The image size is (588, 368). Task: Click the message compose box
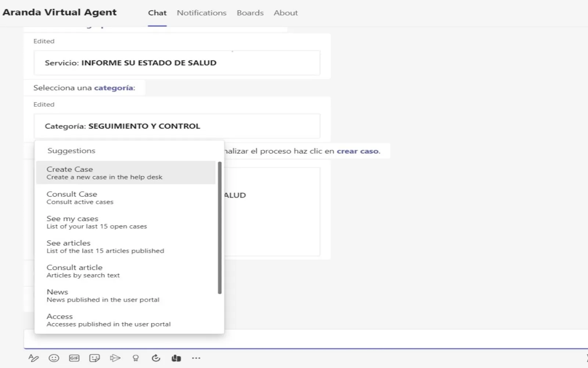[x=306, y=339]
